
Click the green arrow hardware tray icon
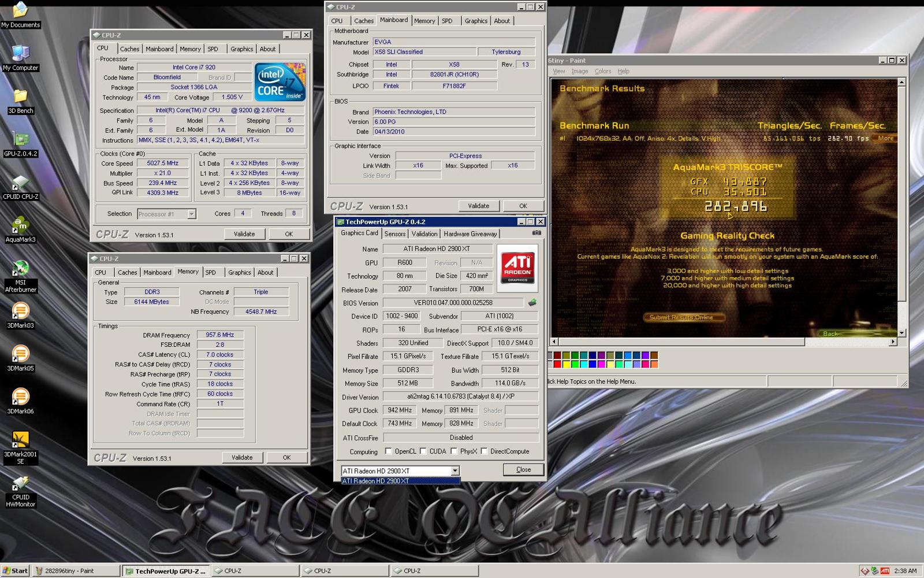click(875, 571)
